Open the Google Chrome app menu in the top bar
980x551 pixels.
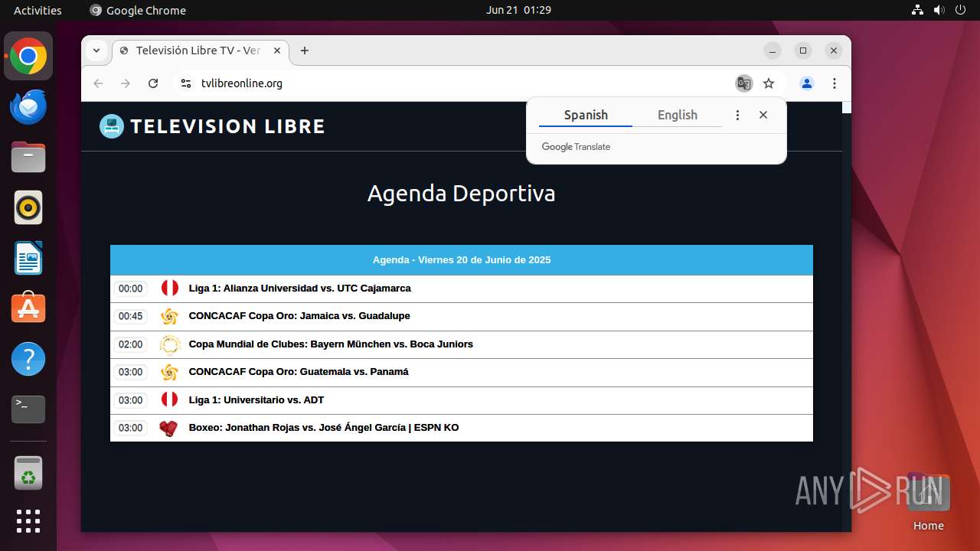coord(138,10)
